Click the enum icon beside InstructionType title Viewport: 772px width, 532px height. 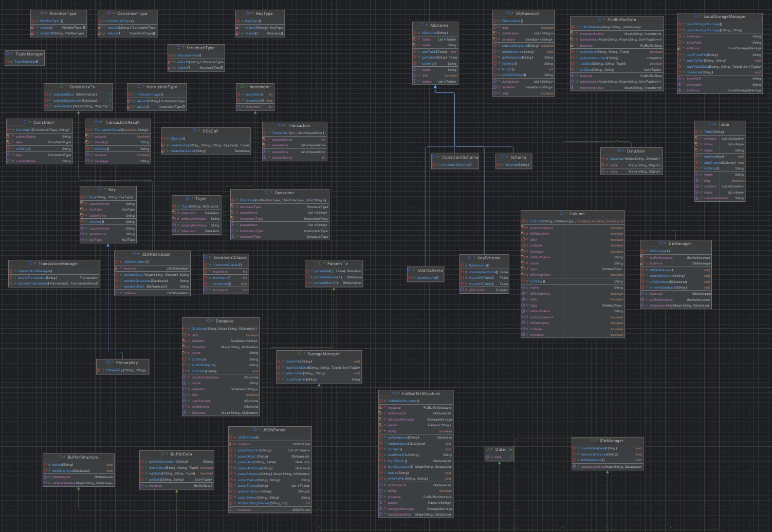pyautogui.click(x=138, y=87)
